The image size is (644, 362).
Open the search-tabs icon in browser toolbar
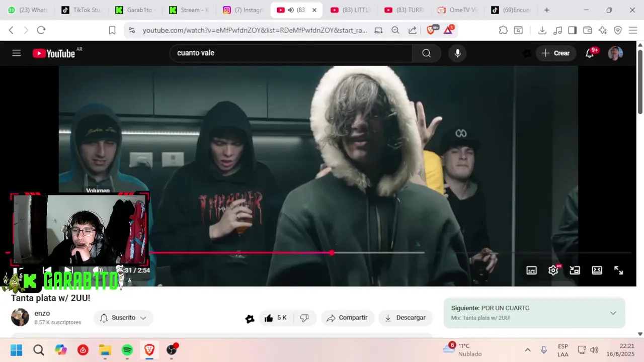click(518, 30)
